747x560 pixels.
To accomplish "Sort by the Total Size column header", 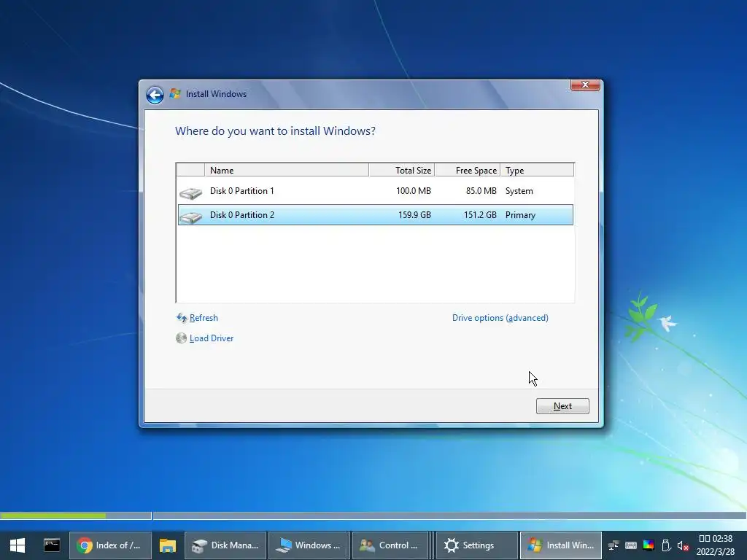I will click(402, 170).
